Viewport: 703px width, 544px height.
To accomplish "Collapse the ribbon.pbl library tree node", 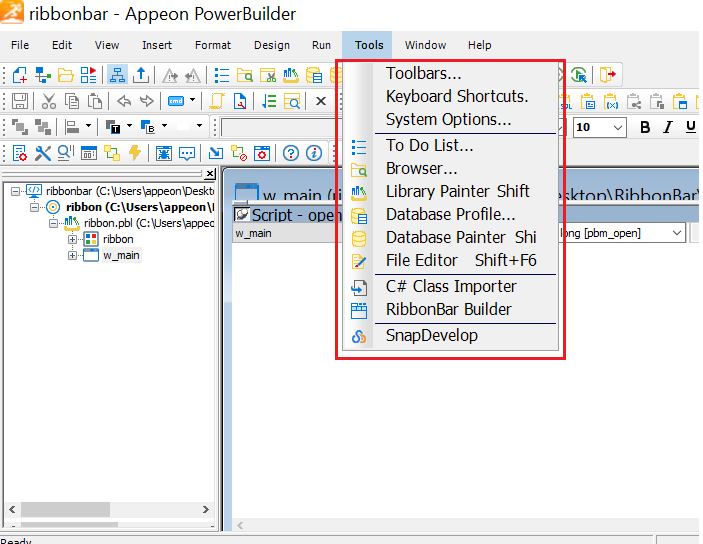I will pos(53,223).
